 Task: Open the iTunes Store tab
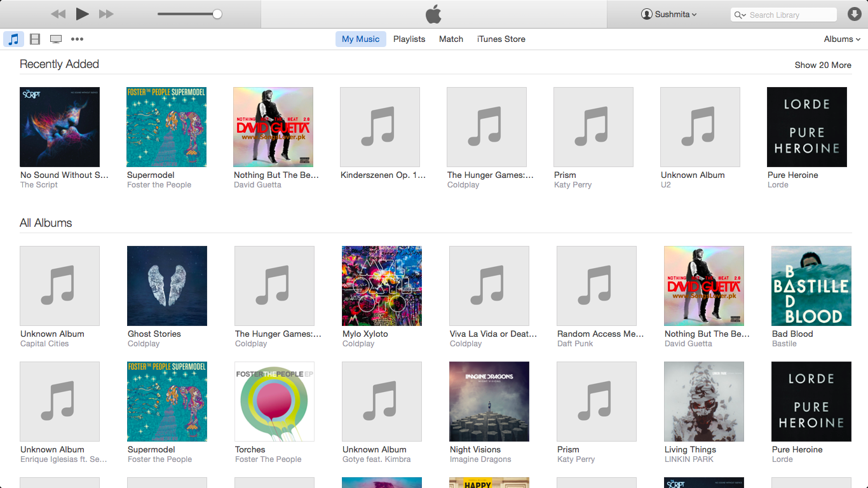tap(501, 39)
